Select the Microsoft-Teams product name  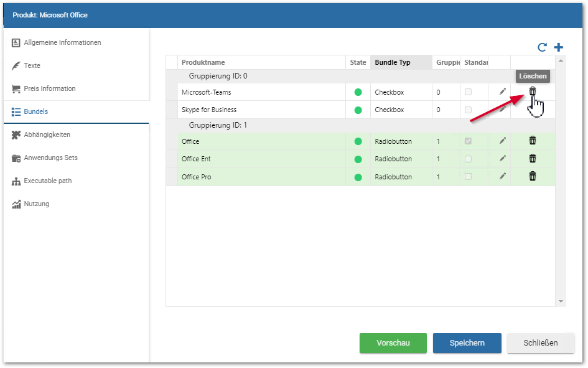pyautogui.click(x=206, y=92)
